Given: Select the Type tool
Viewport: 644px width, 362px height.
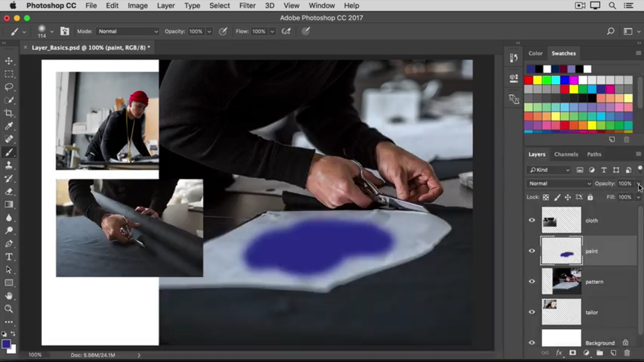Looking at the screenshot, I should (x=9, y=257).
